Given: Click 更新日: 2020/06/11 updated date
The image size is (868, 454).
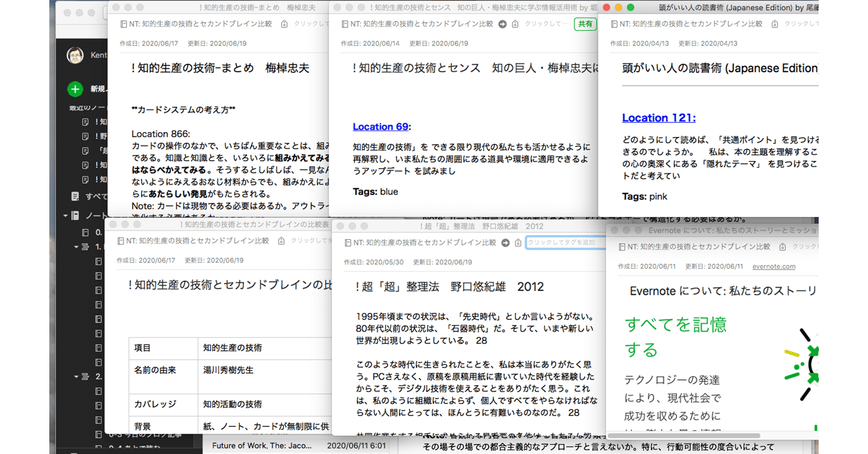Looking at the screenshot, I should click(714, 267).
